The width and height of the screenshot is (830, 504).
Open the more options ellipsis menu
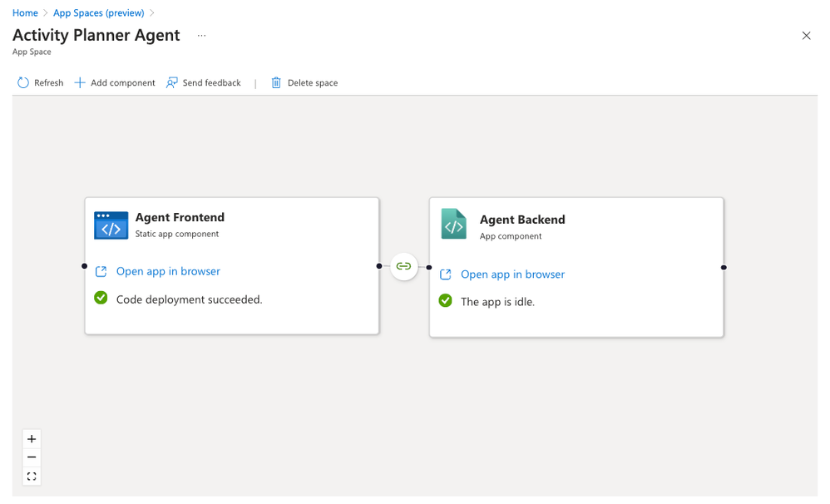pyautogui.click(x=201, y=36)
